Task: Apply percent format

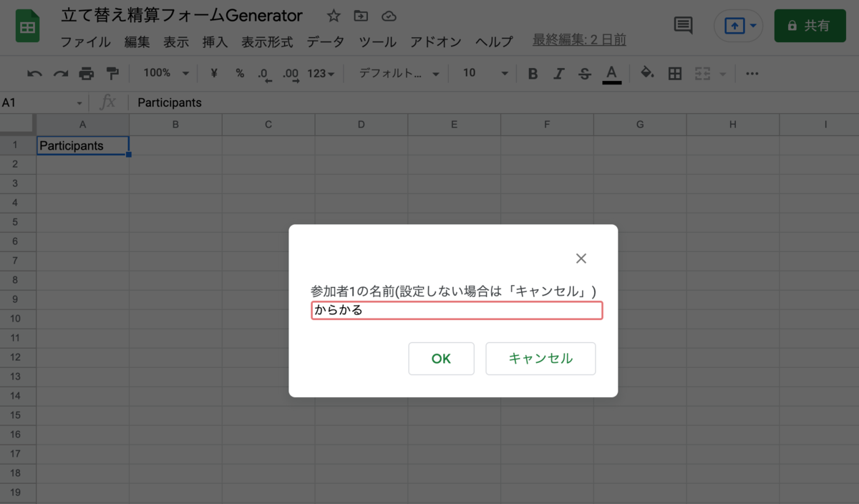Action: pyautogui.click(x=239, y=73)
